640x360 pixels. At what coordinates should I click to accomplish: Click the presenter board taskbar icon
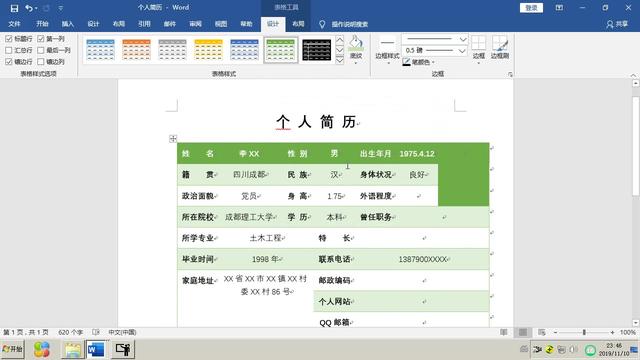click(123, 350)
